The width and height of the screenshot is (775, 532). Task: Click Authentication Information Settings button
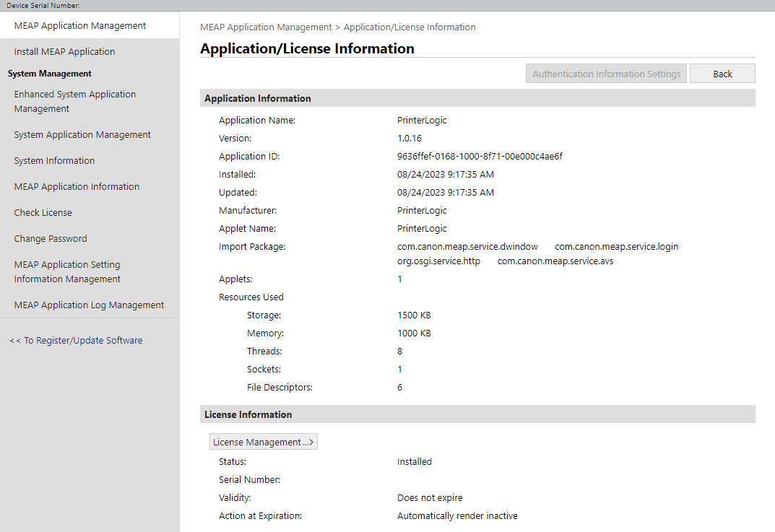pyautogui.click(x=606, y=74)
